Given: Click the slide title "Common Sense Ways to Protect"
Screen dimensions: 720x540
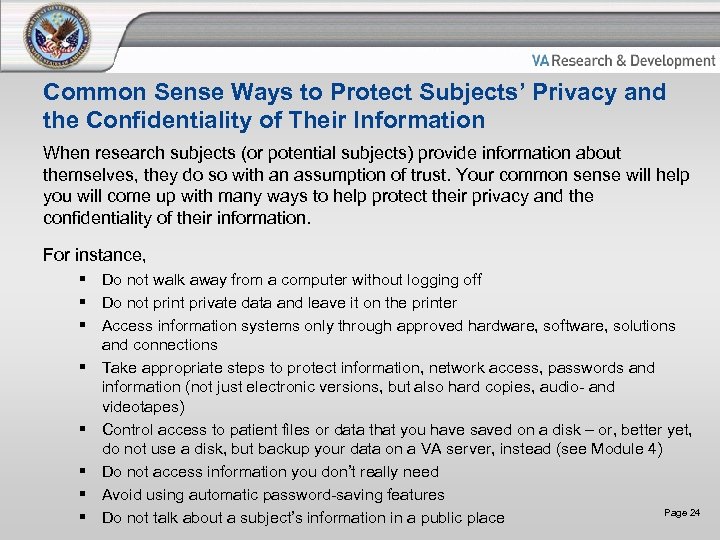Looking at the screenshot, I should coord(354,106).
